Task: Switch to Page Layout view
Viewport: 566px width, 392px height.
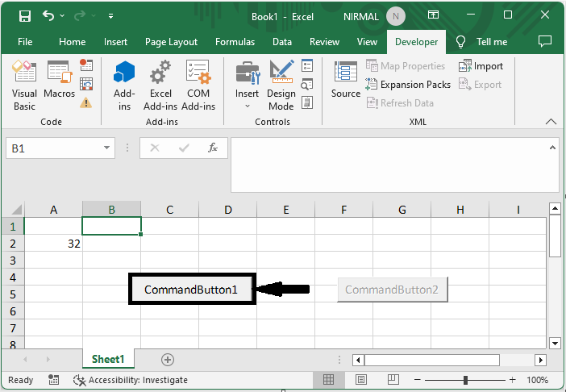Action: [x=361, y=380]
